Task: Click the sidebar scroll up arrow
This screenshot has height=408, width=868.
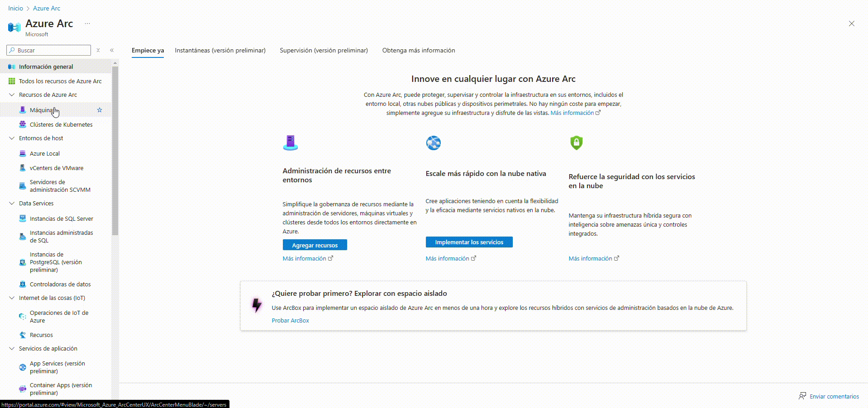Action: pyautogui.click(x=115, y=62)
